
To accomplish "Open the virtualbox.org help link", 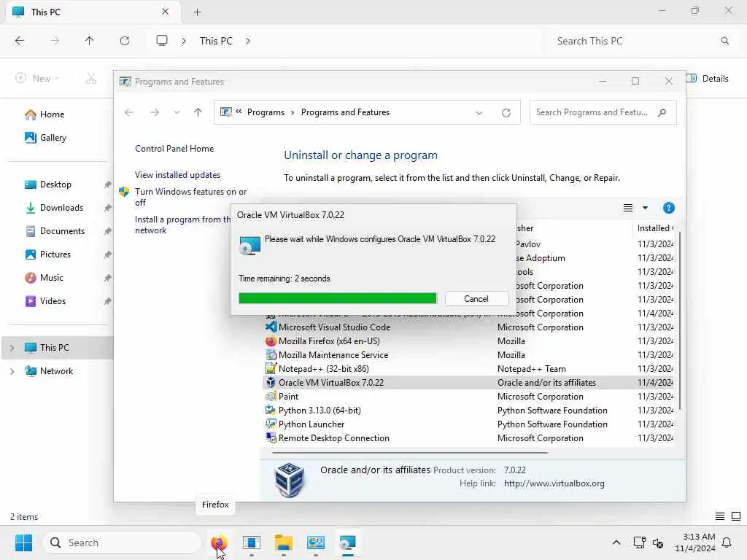I will point(554,483).
